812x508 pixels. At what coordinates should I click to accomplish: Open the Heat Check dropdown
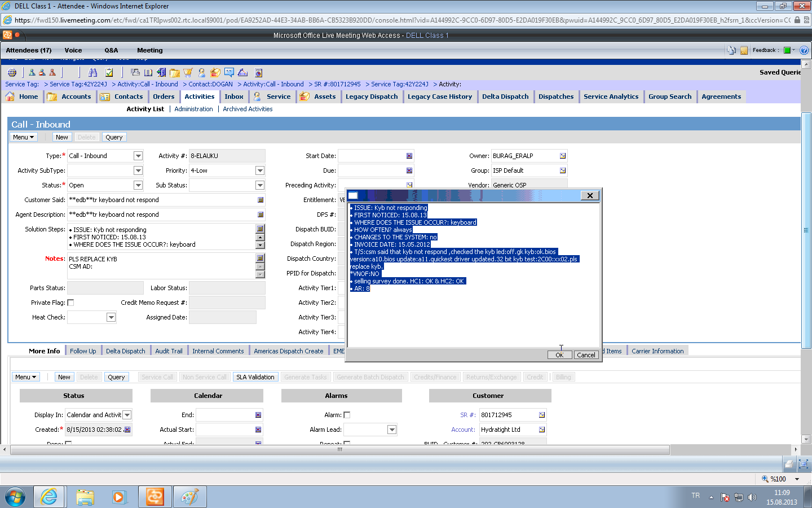(x=111, y=317)
